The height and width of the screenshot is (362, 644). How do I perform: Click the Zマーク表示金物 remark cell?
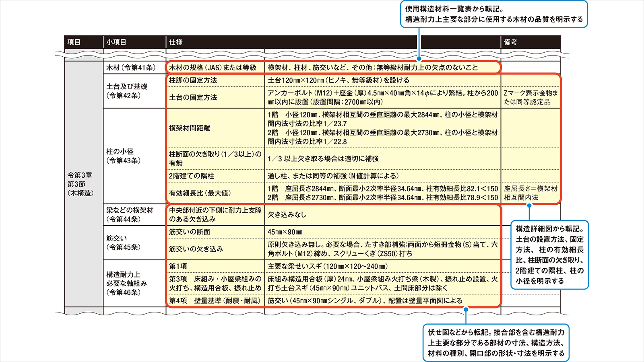pyautogui.click(x=530, y=97)
